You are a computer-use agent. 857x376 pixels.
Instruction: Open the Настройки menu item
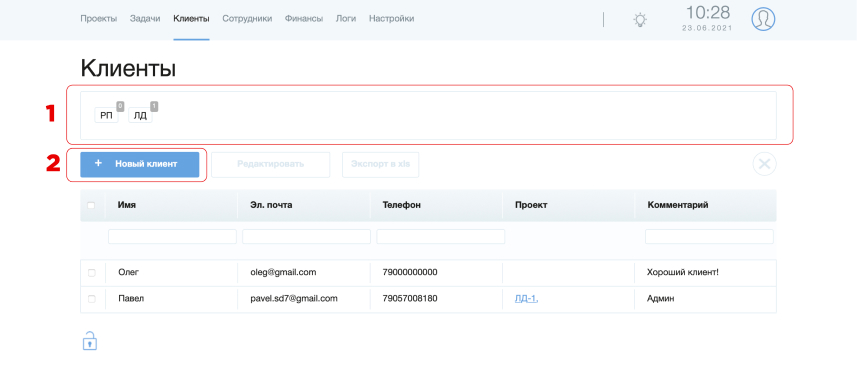pyautogui.click(x=391, y=19)
